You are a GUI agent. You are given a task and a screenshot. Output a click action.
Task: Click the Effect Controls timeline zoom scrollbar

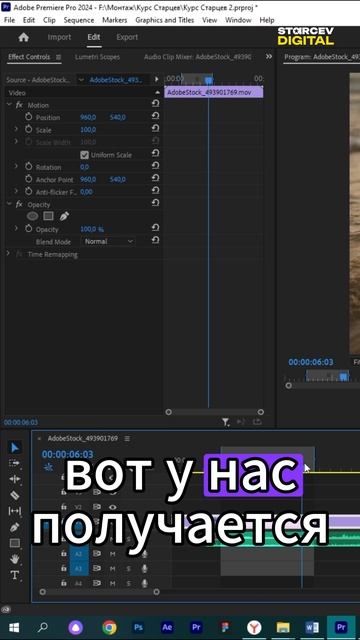point(214,412)
